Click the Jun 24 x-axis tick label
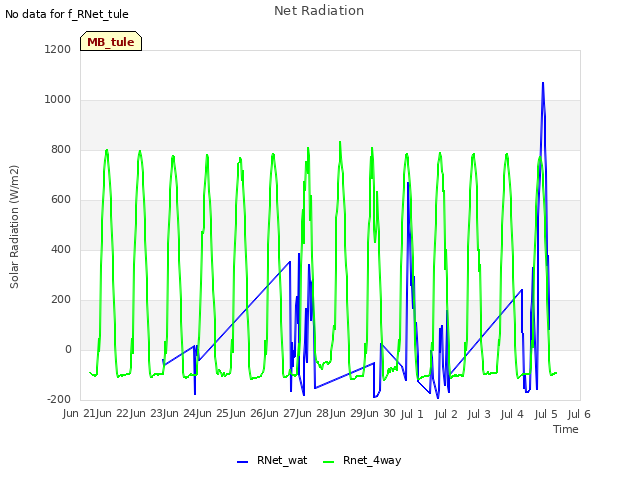The width and height of the screenshot is (640, 480). pyautogui.click(x=178, y=413)
